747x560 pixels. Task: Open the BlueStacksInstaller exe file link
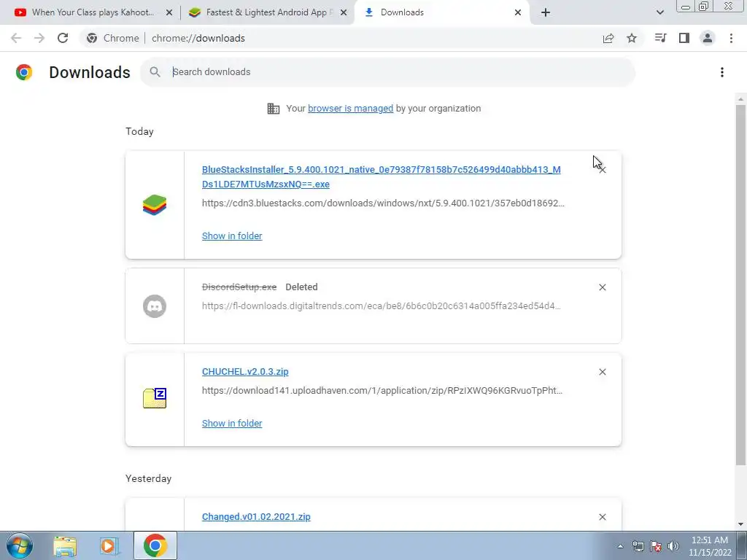(x=381, y=176)
